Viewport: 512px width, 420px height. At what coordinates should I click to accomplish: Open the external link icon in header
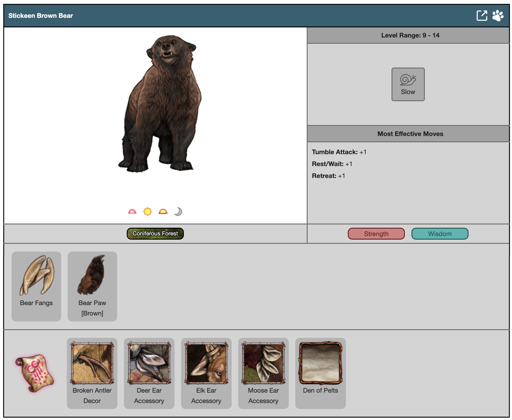(482, 15)
